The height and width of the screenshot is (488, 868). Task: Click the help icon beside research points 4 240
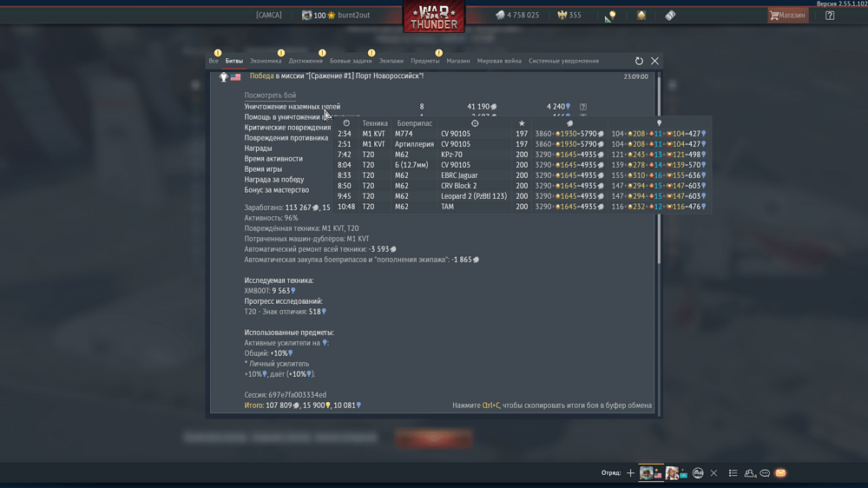click(583, 106)
